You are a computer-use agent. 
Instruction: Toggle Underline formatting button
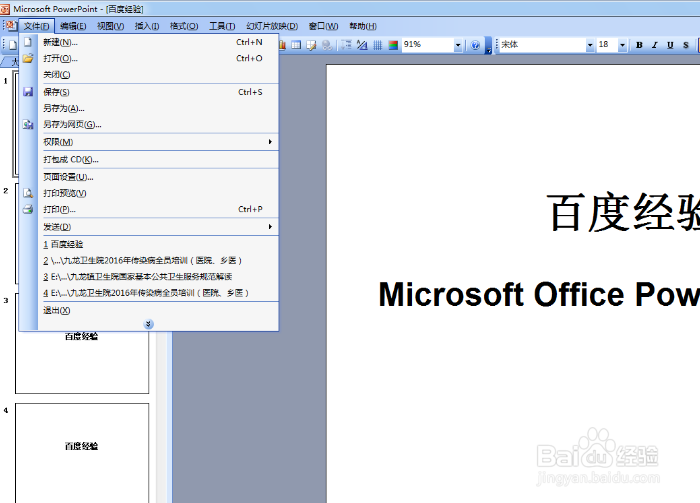(670, 45)
